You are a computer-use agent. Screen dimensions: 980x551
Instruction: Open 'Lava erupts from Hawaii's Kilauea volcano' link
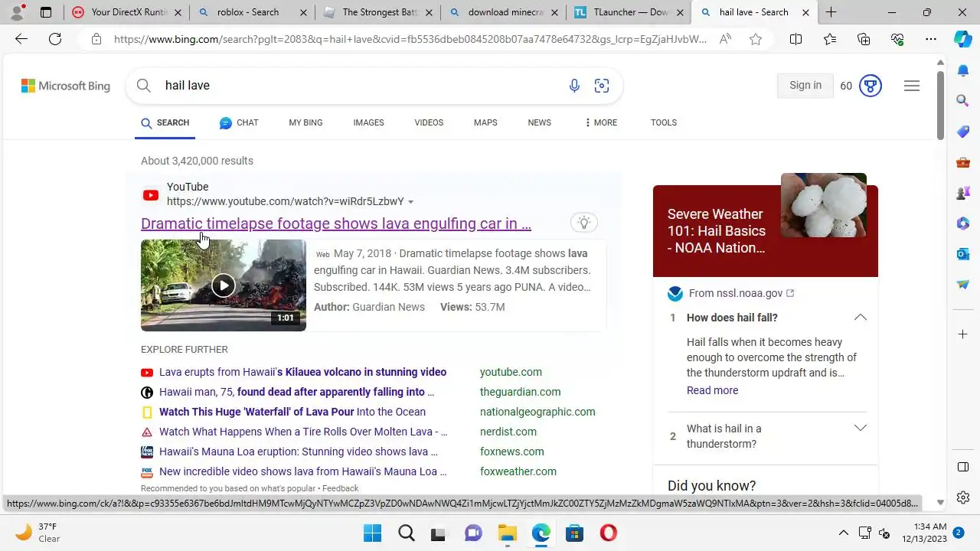pos(302,372)
